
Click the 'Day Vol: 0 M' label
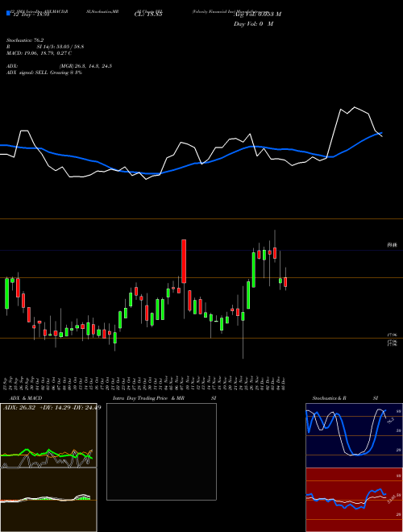(x=253, y=23)
